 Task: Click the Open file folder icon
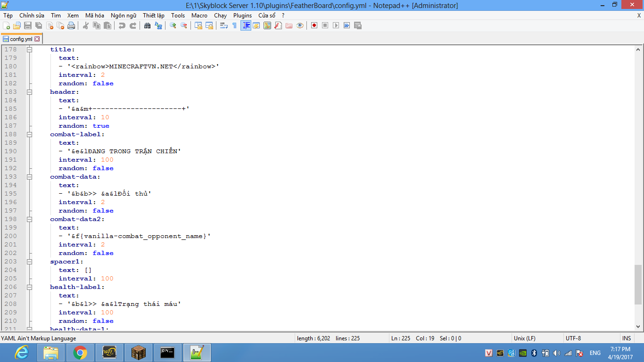[17, 25]
